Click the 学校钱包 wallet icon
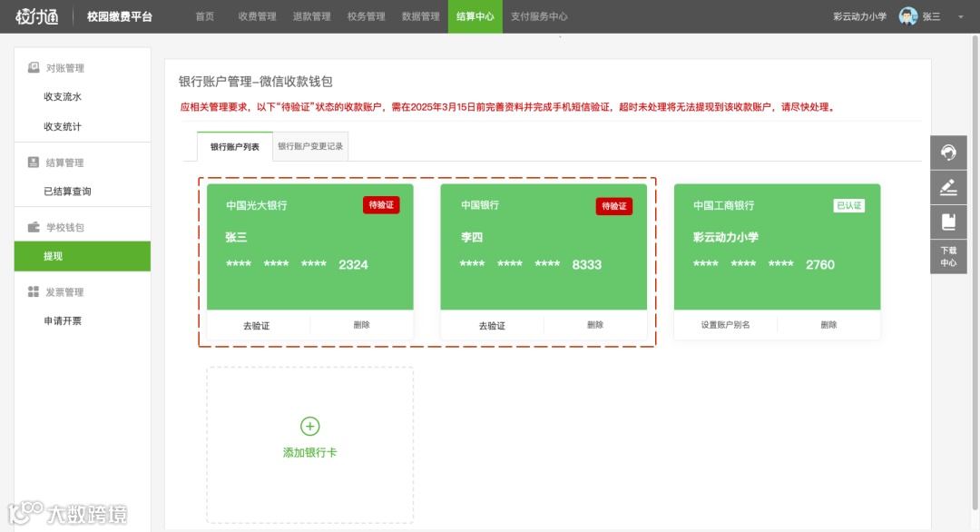 click(34, 227)
